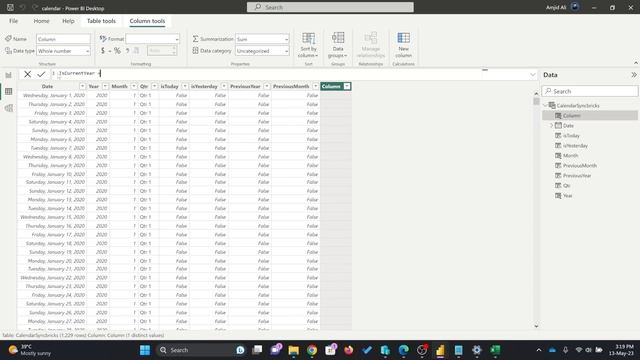The width and height of the screenshot is (640, 360).
Task: Open Sort by column button
Action: click(x=308, y=45)
